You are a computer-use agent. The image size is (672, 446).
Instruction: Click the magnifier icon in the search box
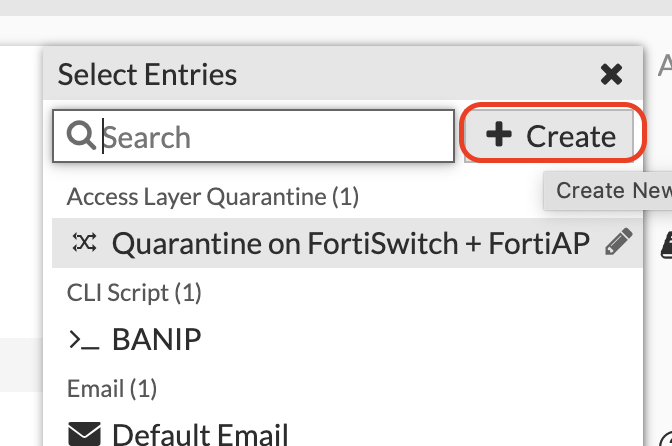(x=81, y=135)
